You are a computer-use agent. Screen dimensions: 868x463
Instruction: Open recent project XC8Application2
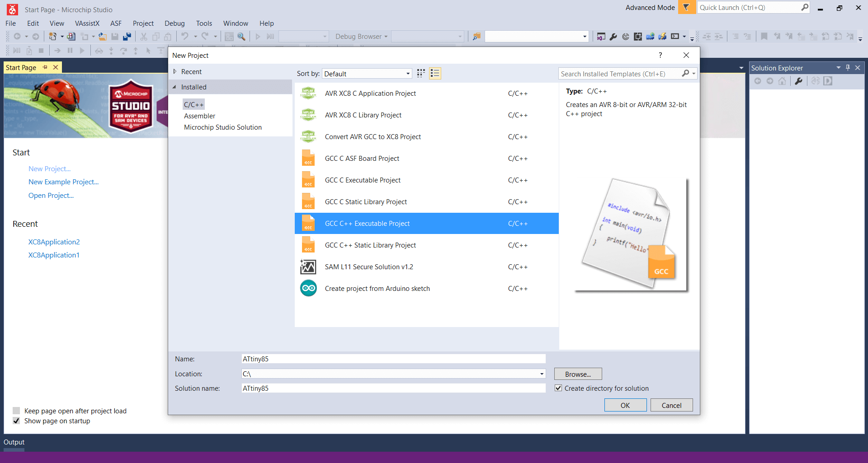[x=54, y=242]
